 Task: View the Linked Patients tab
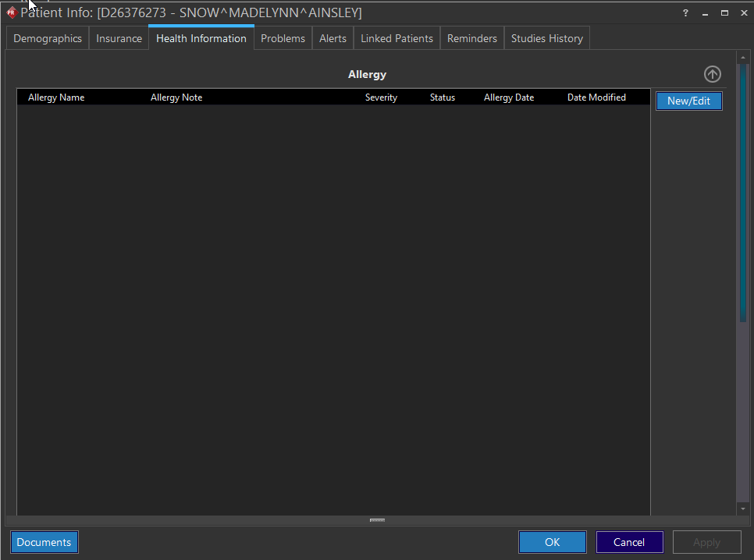397,38
